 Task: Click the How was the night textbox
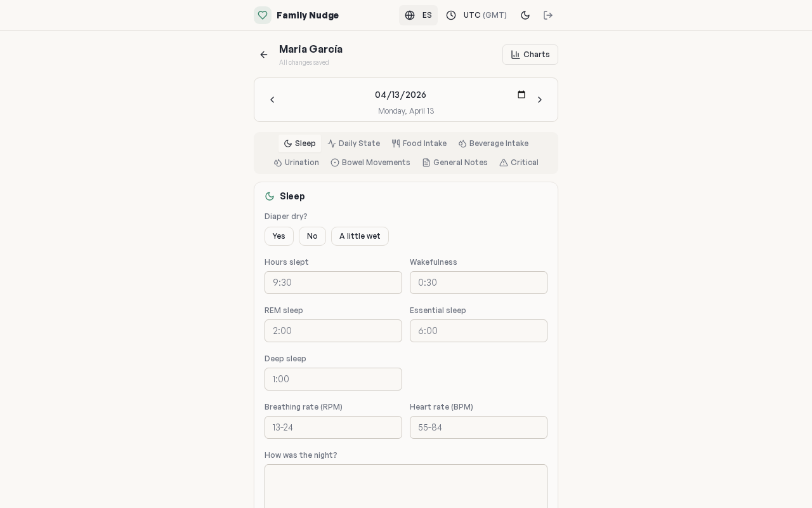tap(406, 486)
